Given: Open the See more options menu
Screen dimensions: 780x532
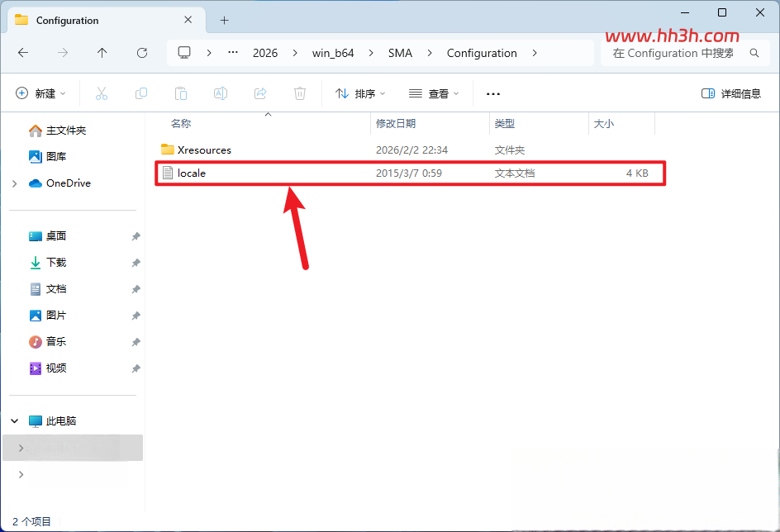Looking at the screenshot, I should (493, 94).
